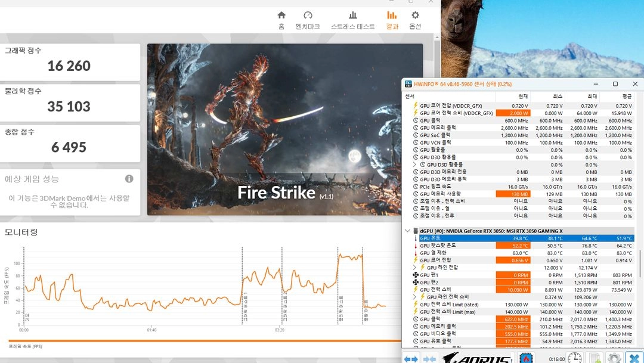Click the 622.0 MHz GPU clock value
The height and width of the screenshot is (363, 644).
[x=513, y=319]
